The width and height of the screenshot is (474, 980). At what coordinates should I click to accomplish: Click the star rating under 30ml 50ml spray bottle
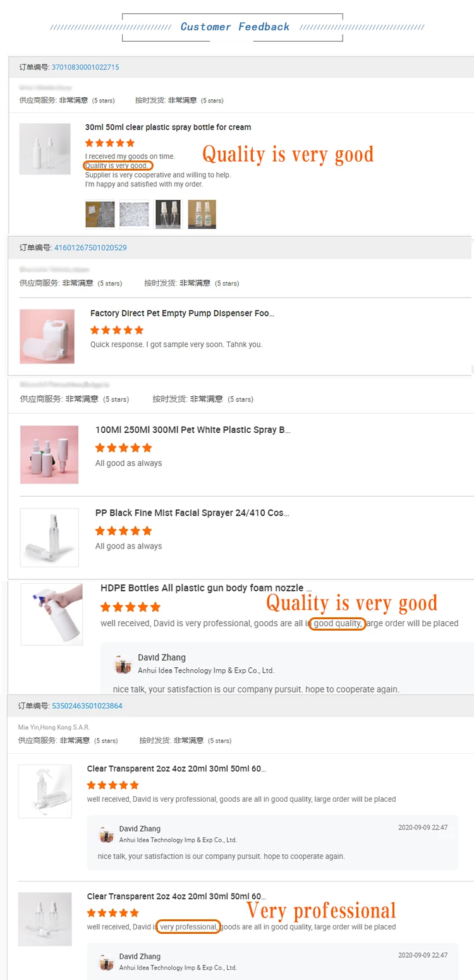pos(110,143)
